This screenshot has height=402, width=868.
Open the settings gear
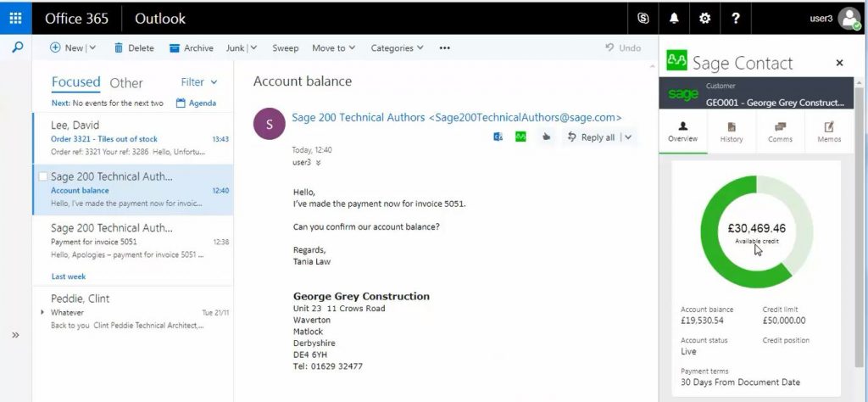tap(704, 19)
